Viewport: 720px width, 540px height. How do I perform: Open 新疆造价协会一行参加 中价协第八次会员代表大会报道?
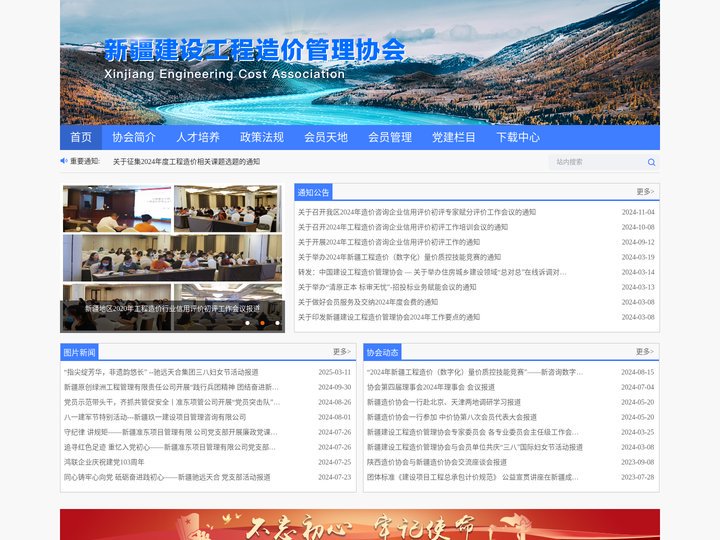452,417
